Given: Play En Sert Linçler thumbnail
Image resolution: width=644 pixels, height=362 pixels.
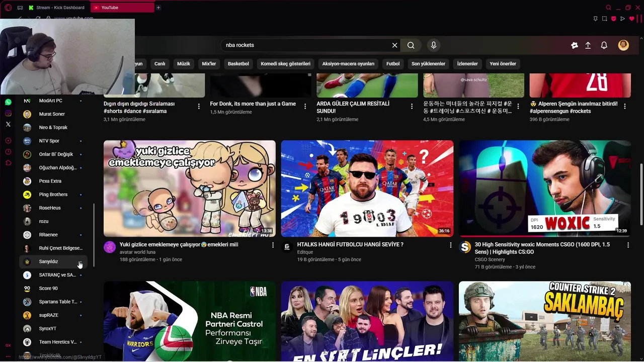Looking at the screenshot, I should click(367, 321).
